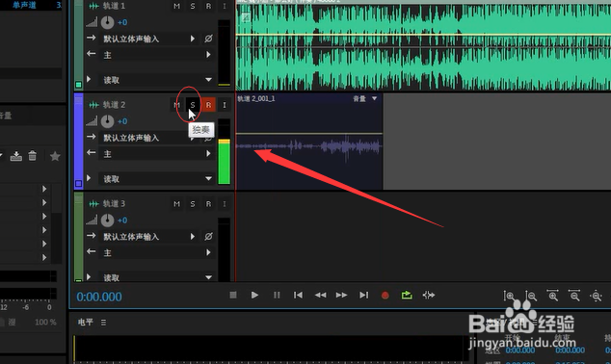Click the 轨道 3 track name
The height and width of the screenshot is (364, 611).
114,204
